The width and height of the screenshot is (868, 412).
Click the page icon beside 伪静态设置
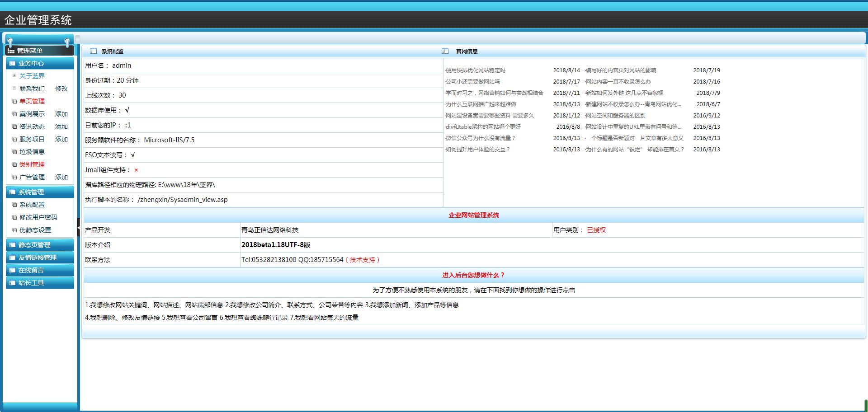pos(14,230)
